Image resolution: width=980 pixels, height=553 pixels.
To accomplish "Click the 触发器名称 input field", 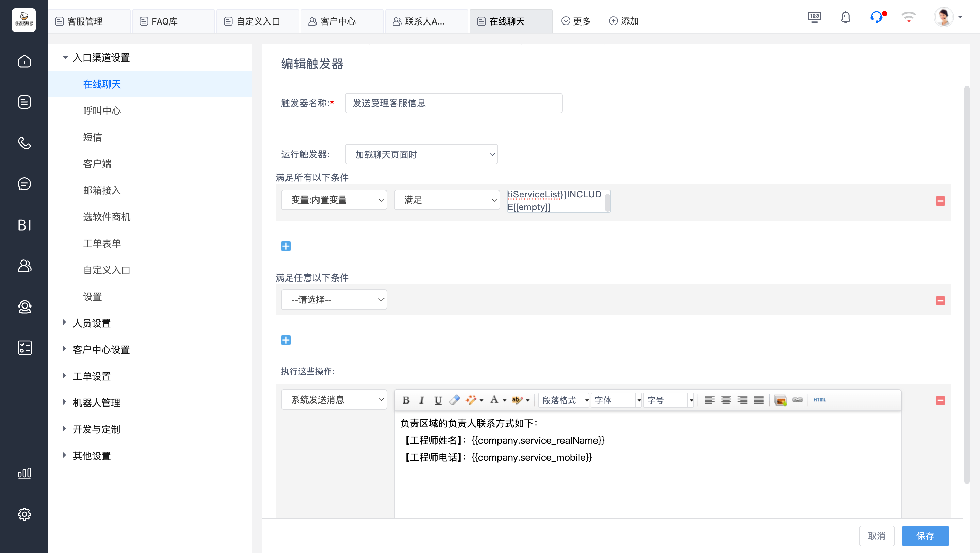I will pos(454,103).
